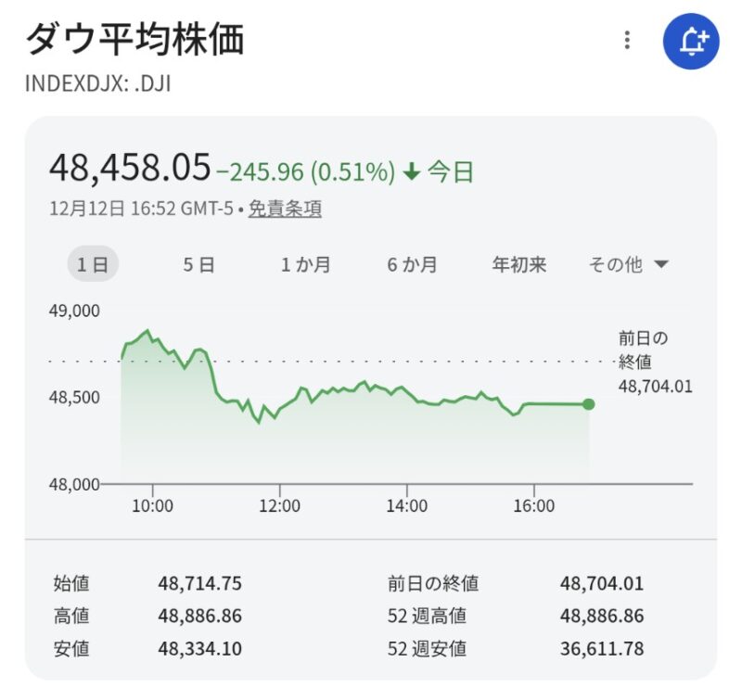742x700 pixels.
Task: Open the three-dot more options menu
Action: (628, 41)
